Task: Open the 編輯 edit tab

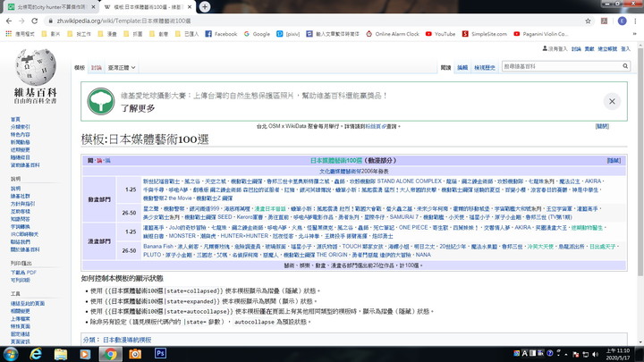Action: point(462,68)
